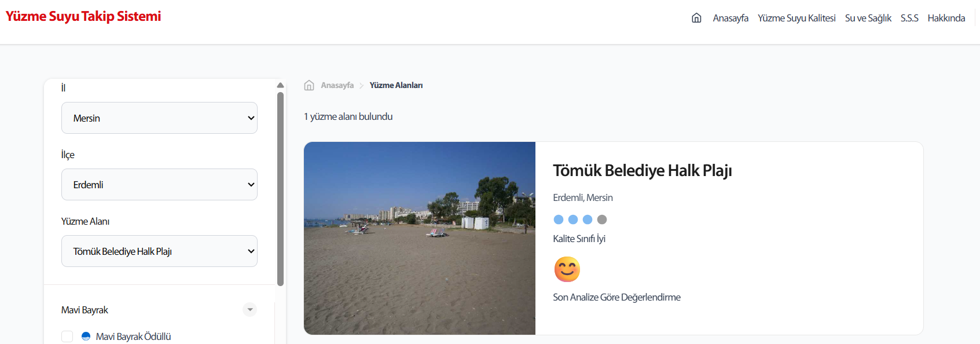Screen dimensions: 980x344
Task: Click the Yüzme Suyu Takip Sistemi logo
Action: (83, 16)
